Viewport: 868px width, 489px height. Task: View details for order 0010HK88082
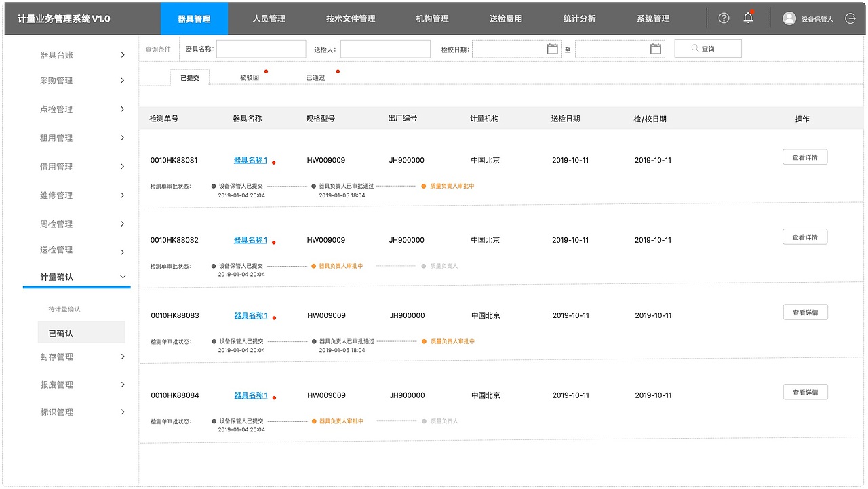[x=805, y=237]
